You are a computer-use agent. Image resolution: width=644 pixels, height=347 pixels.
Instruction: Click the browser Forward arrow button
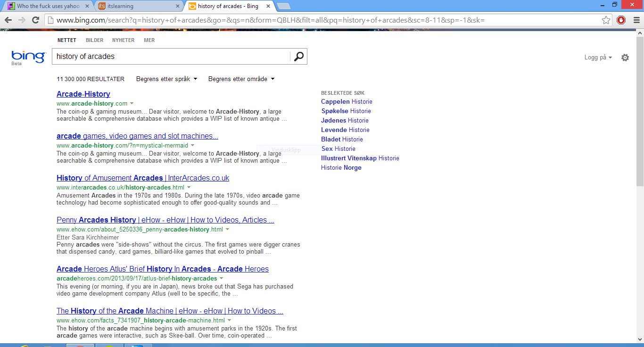(22, 20)
